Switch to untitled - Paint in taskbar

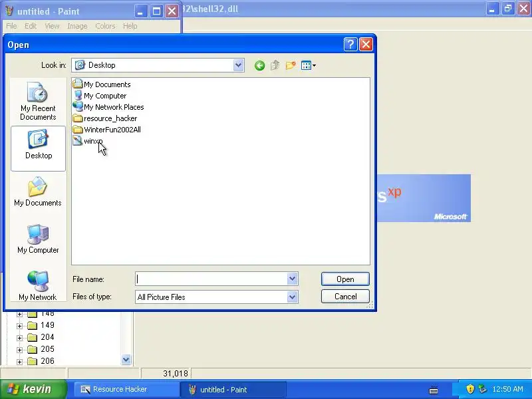pos(233,389)
